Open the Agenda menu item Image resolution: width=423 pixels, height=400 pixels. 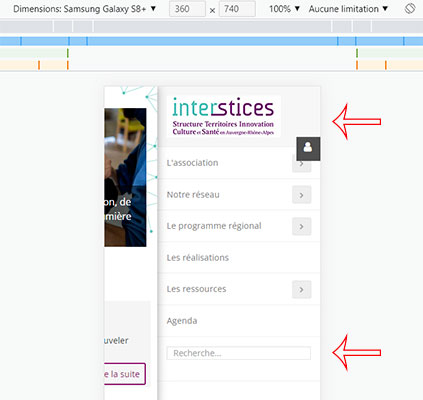click(x=182, y=321)
